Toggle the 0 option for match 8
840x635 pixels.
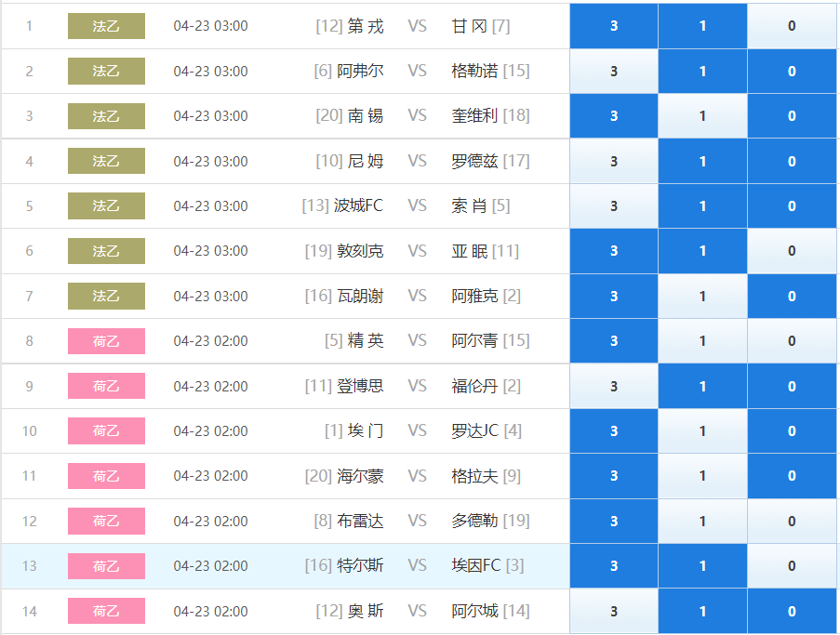point(792,341)
